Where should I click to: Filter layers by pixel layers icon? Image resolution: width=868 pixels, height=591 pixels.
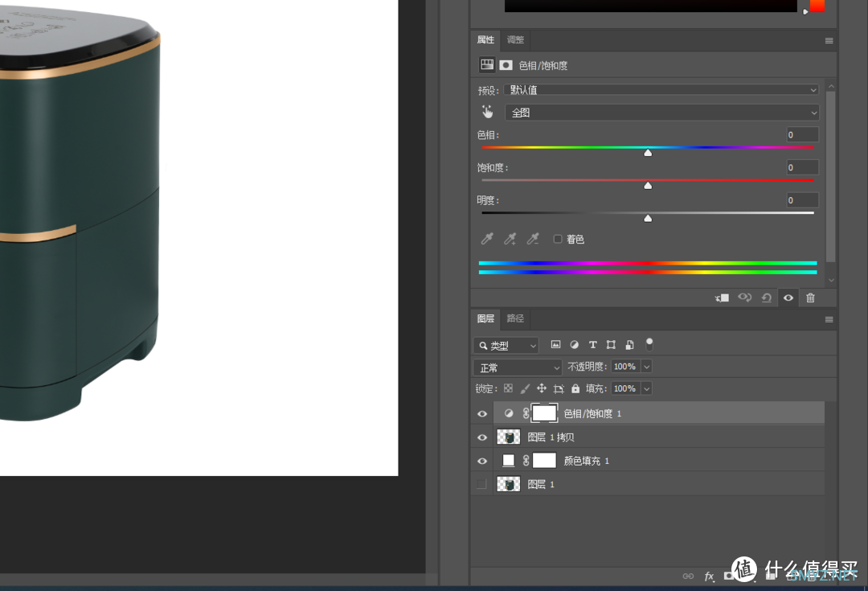click(556, 344)
